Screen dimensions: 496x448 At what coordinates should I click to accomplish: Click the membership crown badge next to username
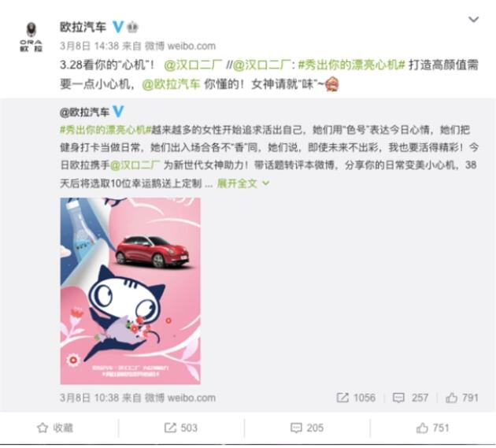[132, 28]
